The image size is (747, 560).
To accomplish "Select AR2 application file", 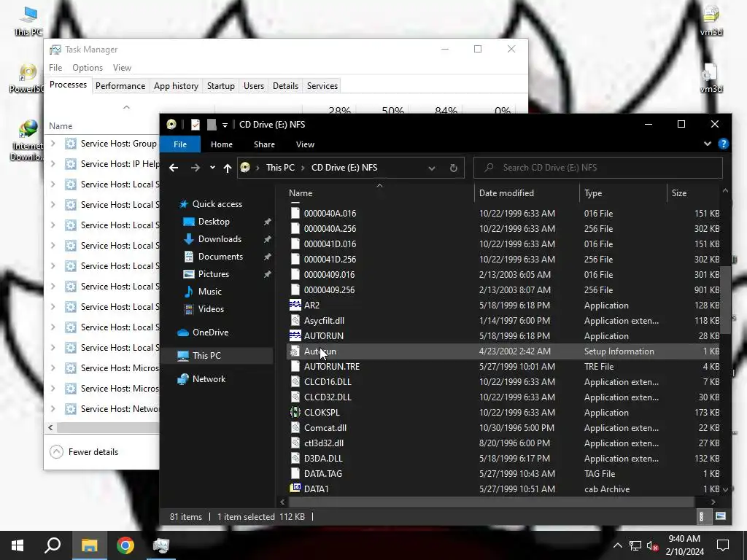I will (x=311, y=306).
